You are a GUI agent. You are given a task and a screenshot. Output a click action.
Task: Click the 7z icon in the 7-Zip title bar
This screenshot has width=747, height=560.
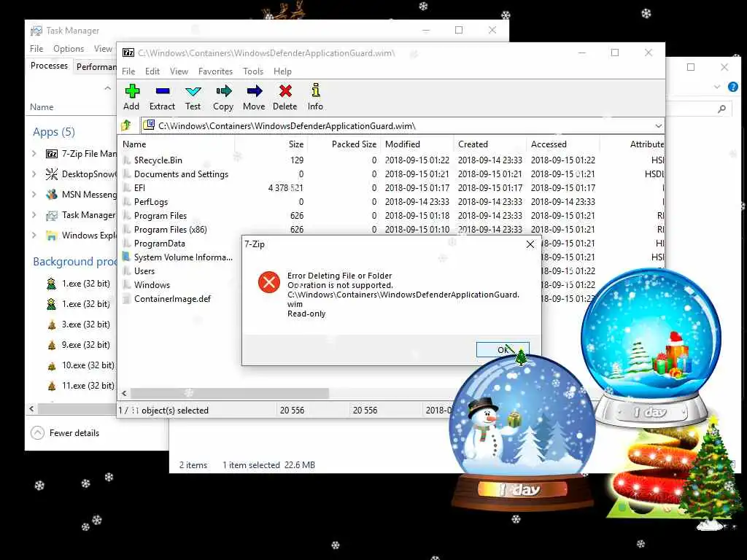128,52
